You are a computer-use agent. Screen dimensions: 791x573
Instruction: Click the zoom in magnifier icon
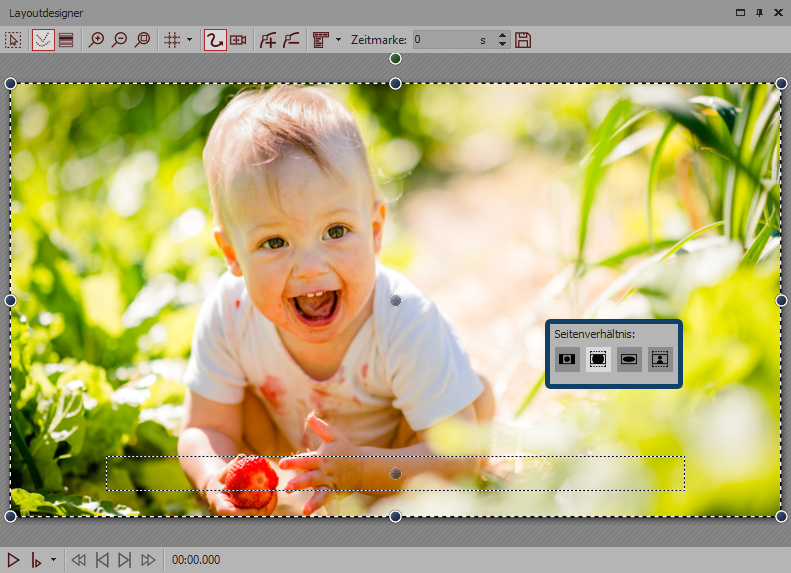pos(97,40)
